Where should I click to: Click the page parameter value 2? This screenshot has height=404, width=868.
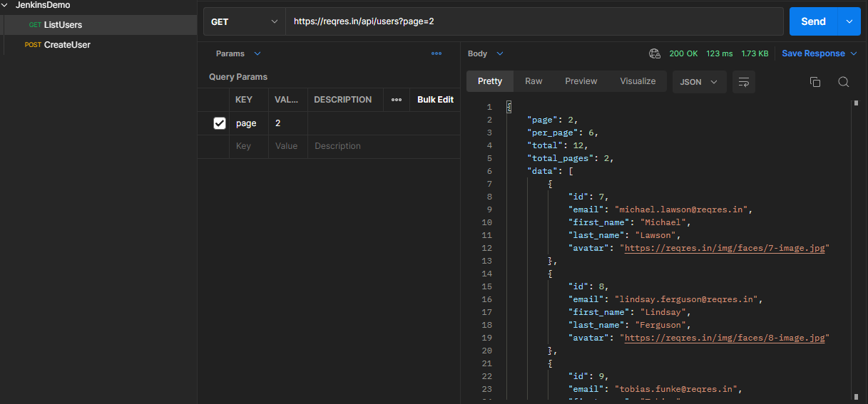pos(288,123)
